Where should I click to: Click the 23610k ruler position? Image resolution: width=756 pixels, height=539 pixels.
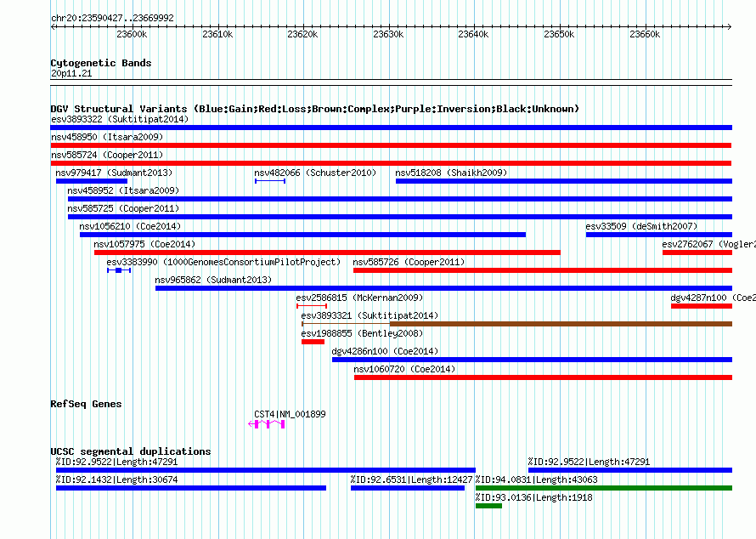[x=217, y=34]
